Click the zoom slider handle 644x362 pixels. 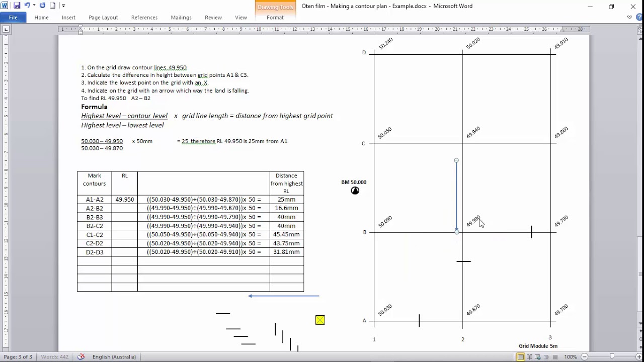[x=612, y=357]
